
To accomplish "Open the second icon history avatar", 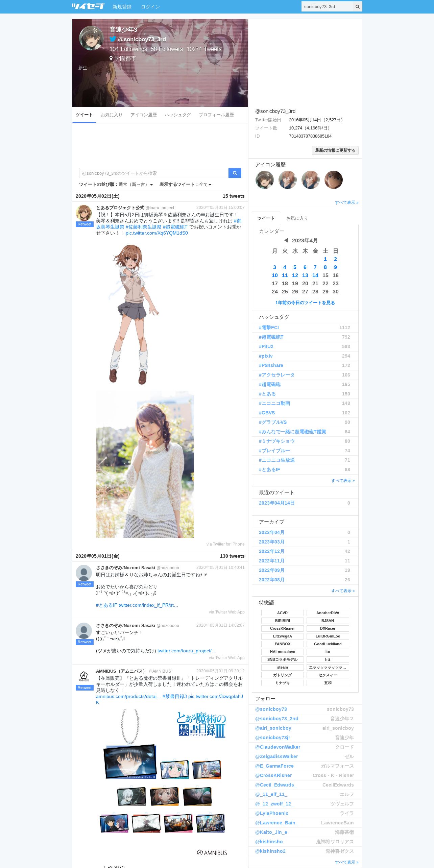I will 288,179.
